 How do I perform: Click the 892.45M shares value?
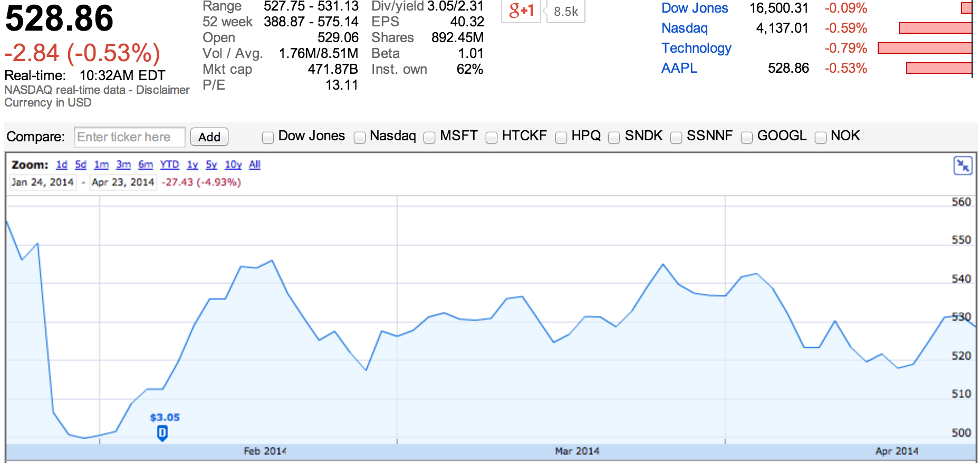(x=457, y=37)
